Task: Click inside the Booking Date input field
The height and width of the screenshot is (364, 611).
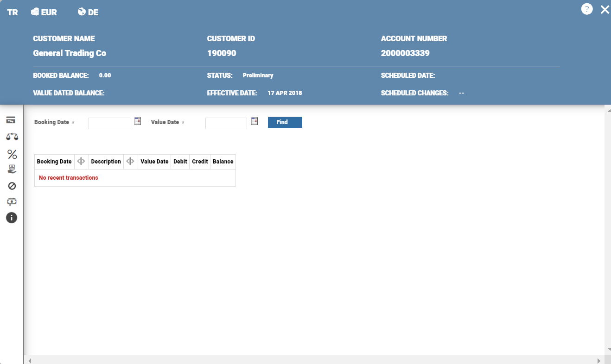Action: 109,123
